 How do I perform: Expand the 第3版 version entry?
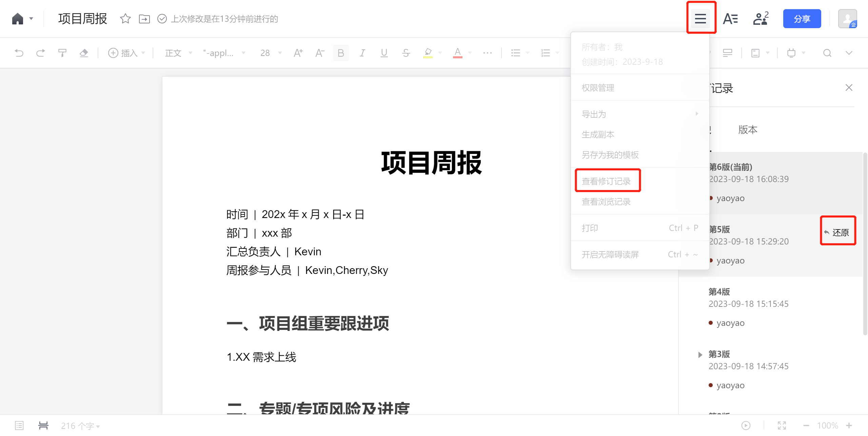700,355
